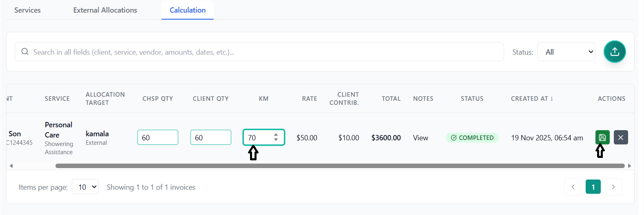Image resolution: width=644 pixels, height=215 pixels.
Task: Go to the previous page arrow
Action: click(573, 187)
